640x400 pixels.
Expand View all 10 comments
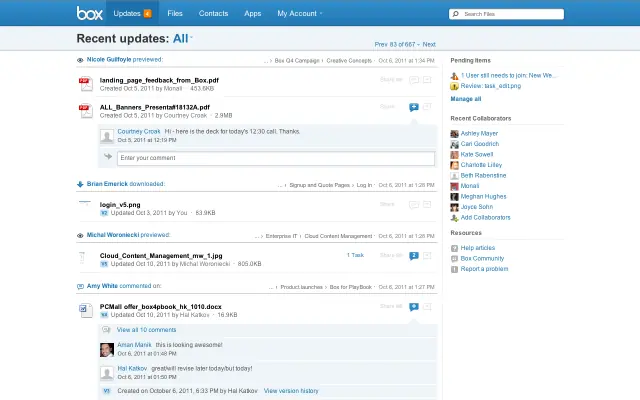[x=147, y=330]
